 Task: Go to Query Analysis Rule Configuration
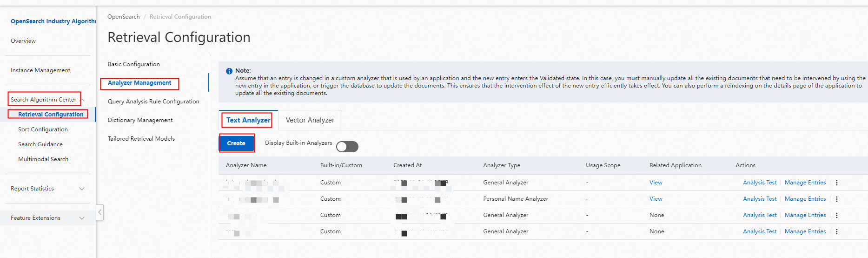[153, 102]
